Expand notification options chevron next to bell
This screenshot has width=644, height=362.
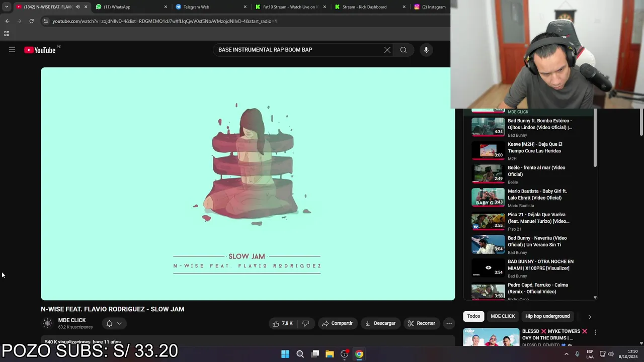pyautogui.click(x=119, y=323)
